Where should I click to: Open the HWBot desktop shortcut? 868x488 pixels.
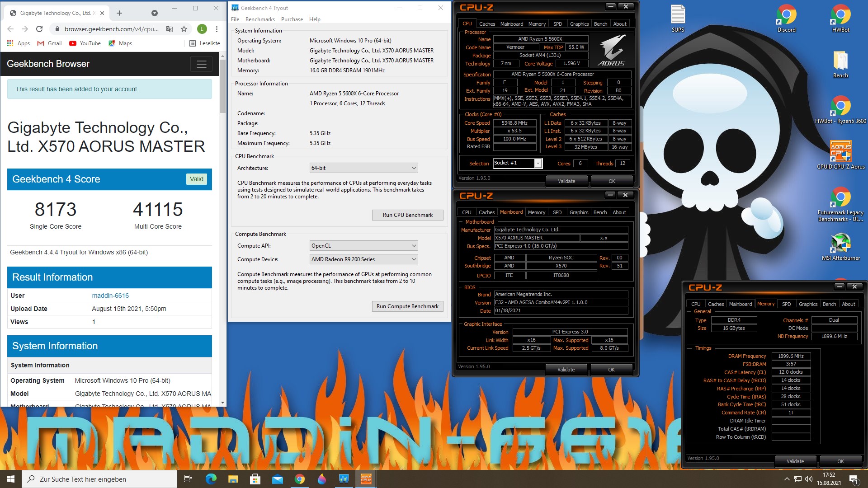(x=840, y=18)
